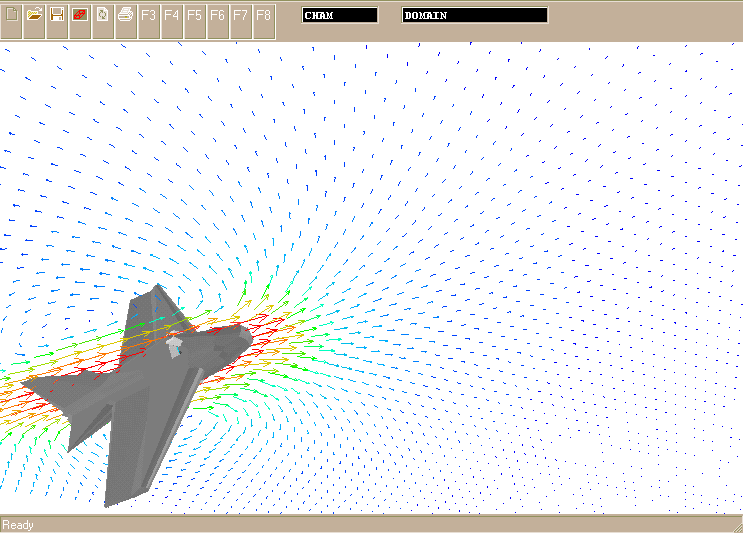Click the Ready status bar text

tap(18, 525)
